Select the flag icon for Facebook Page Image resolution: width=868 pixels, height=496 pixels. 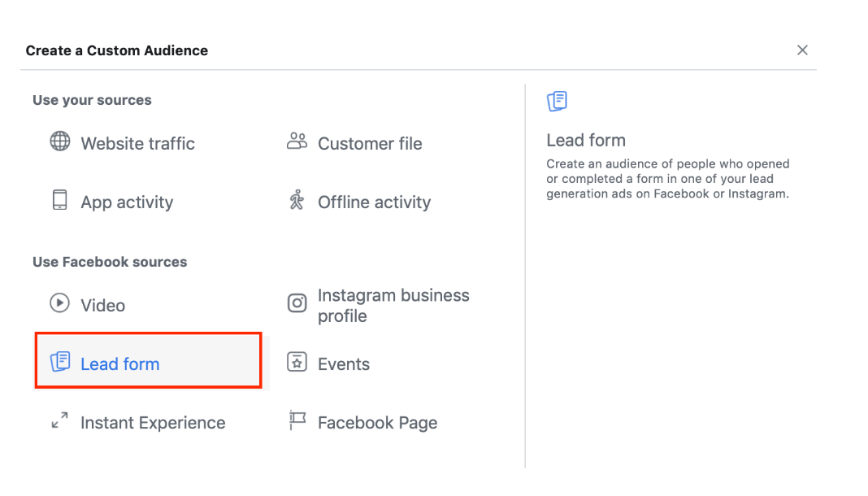point(297,421)
